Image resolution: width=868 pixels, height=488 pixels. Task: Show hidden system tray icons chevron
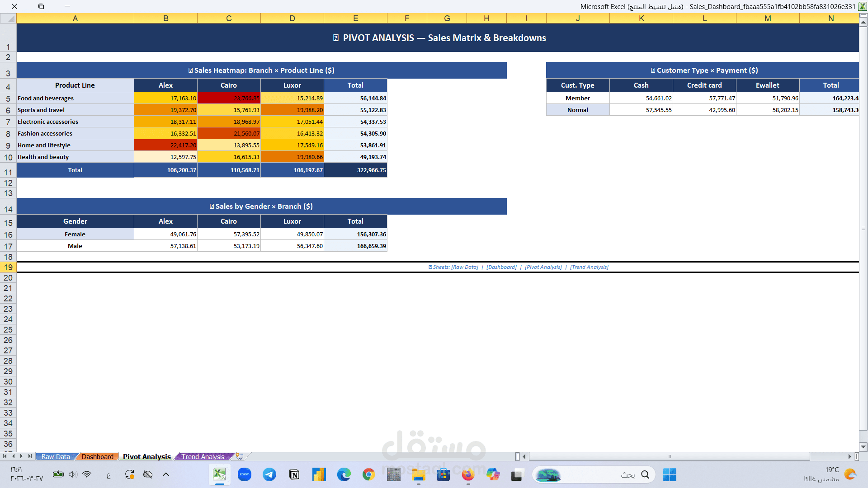tap(166, 474)
